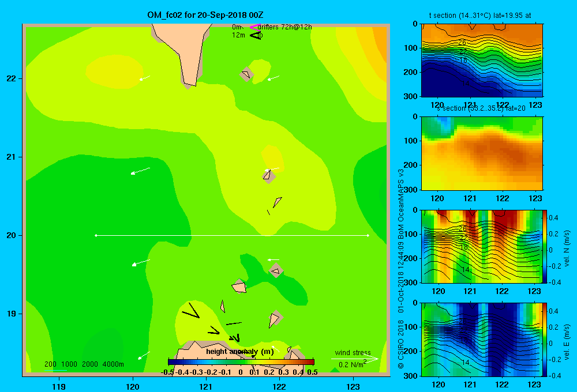The width and height of the screenshot is (577, 392).
Task: Open the eastward velocity section plot
Action: (482, 340)
